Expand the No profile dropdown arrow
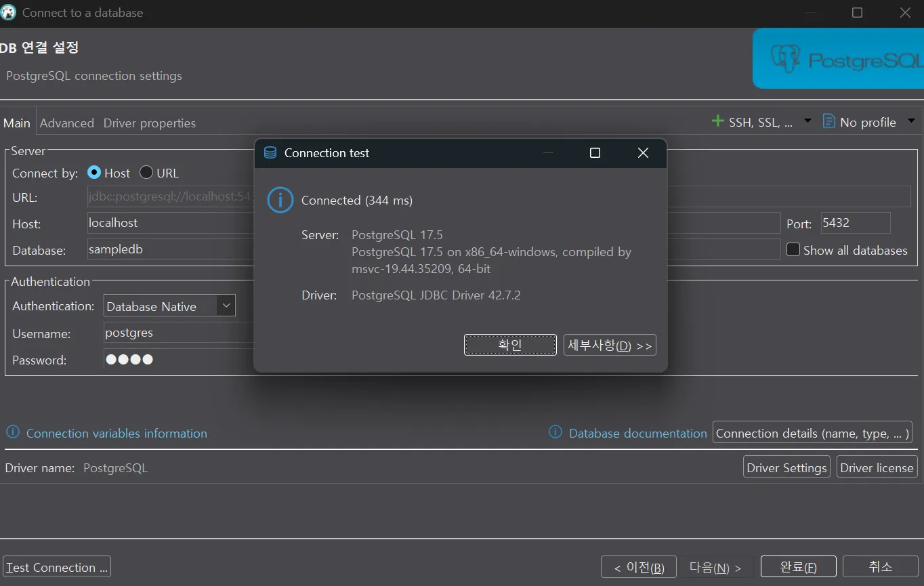 click(x=911, y=121)
